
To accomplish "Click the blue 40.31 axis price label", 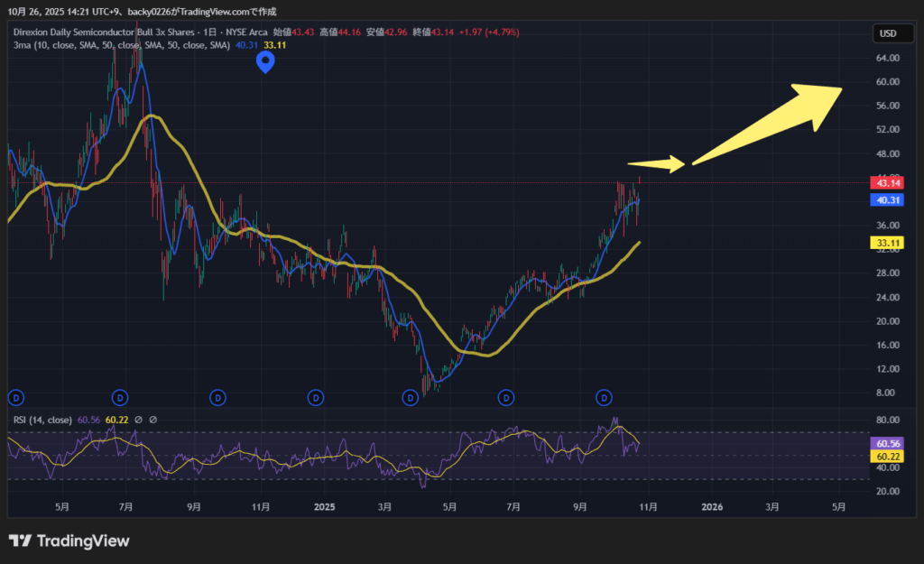I will coord(882,200).
